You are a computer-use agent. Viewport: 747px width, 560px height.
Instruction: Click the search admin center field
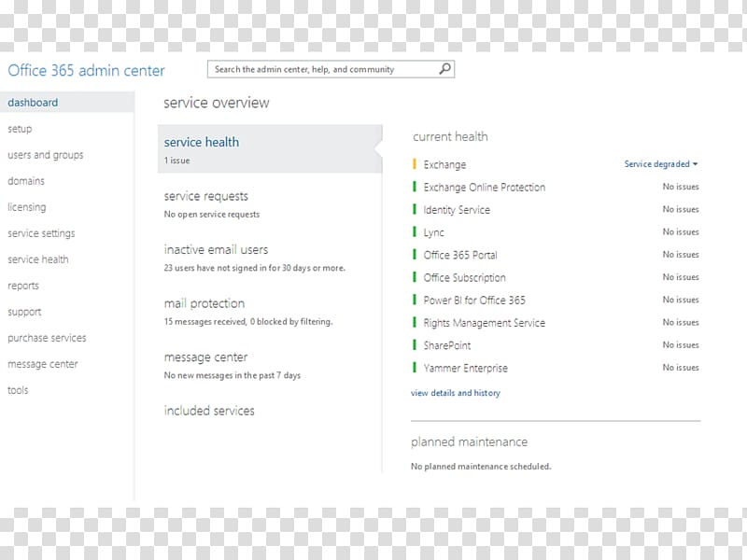(x=331, y=69)
